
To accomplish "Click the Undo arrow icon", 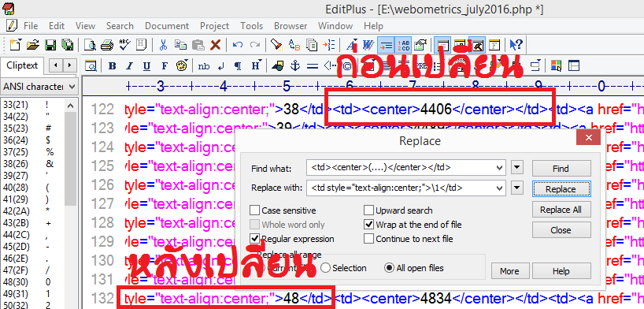I will pyautogui.click(x=238, y=45).
